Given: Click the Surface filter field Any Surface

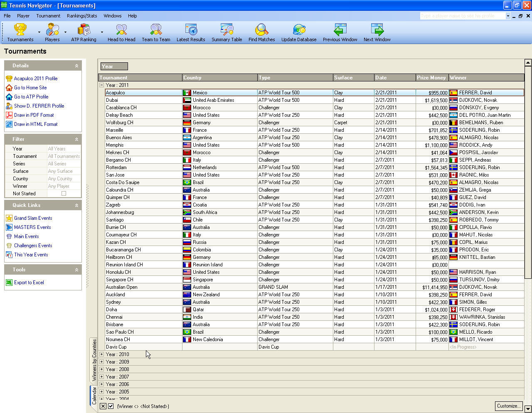Looking at the screenshot, I should (64, 171).
